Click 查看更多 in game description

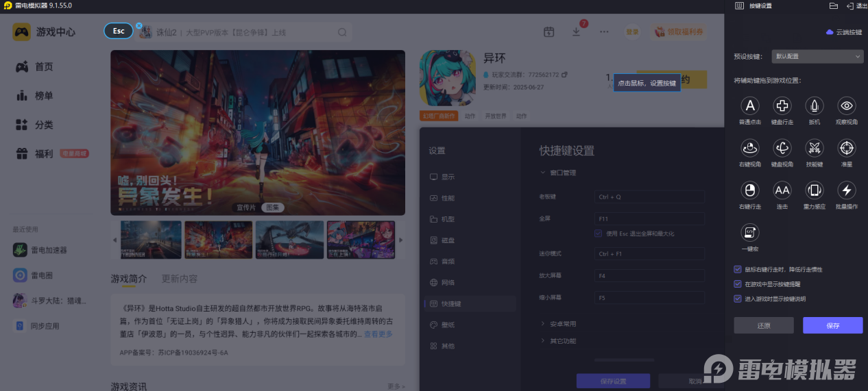click(378, 334)
